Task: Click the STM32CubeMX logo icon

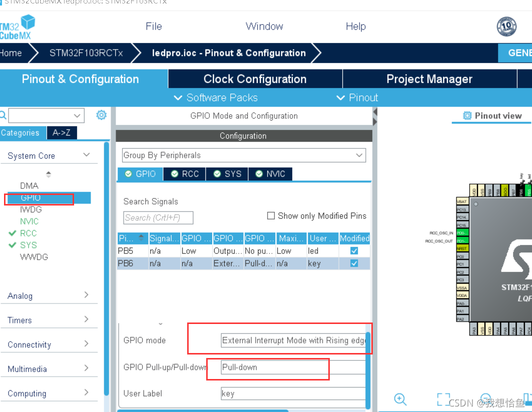Action: pyautogui.click(x=17, y=27)
